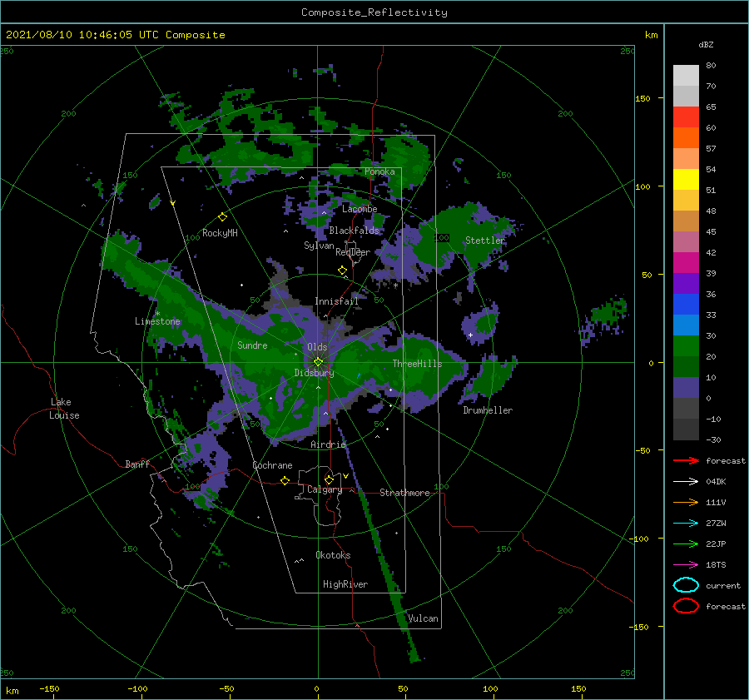The height and width of the screenshot is (700, 749).
Task: Click the Drumheller label
Action: [x=488, y=410]
